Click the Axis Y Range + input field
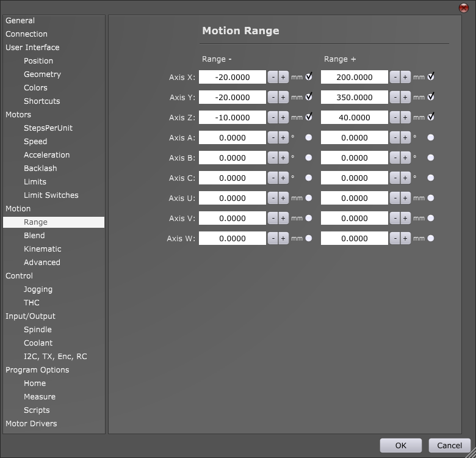Image resolution: width=476 pixels, height=458 pixels. pos(355,97)
